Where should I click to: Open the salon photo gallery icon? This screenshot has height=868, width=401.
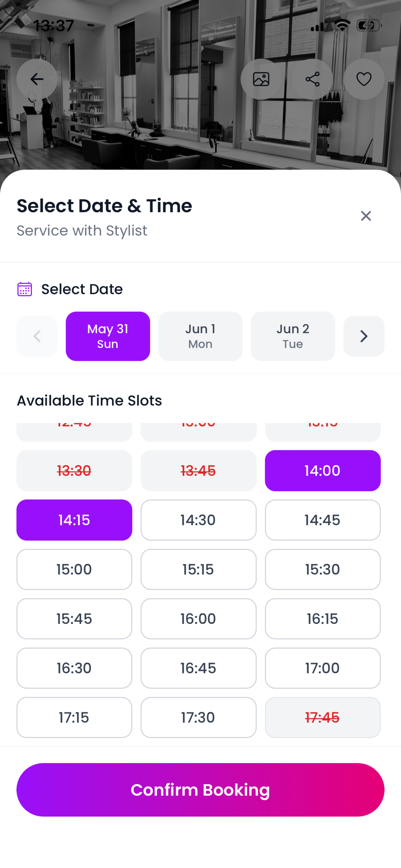(x=261, y=79)
